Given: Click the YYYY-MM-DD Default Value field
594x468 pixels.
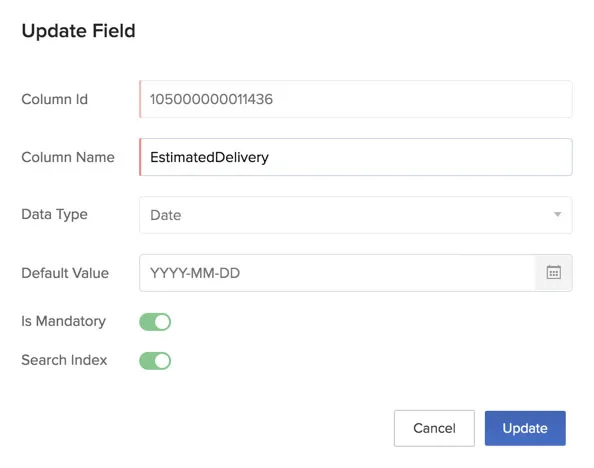Looking at the screenshot, I should (337, 273).
